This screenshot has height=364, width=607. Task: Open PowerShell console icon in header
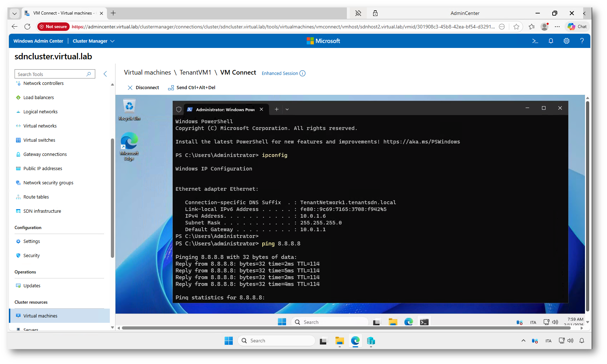click(x=535, y=41)
